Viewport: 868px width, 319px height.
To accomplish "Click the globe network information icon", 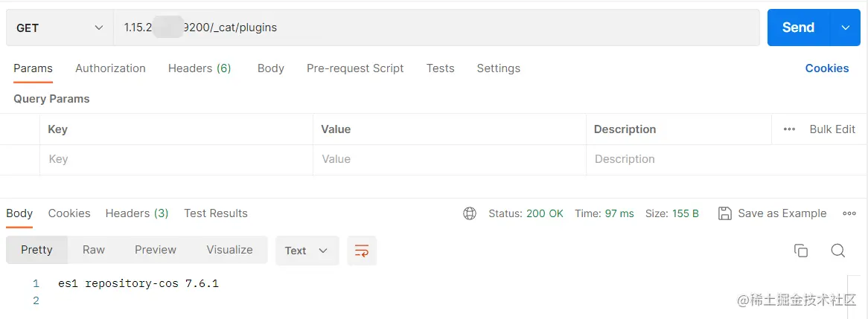I will click(x=470, y=213).
